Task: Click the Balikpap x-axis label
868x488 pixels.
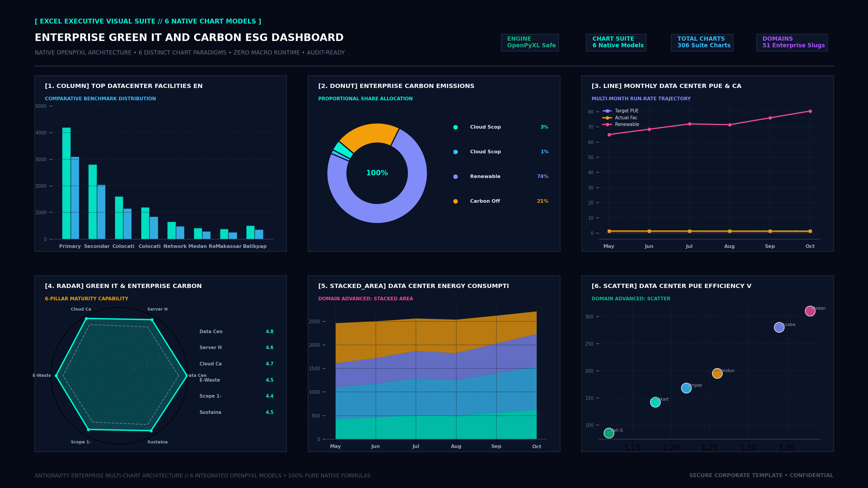Action: [x=255, y=246]
